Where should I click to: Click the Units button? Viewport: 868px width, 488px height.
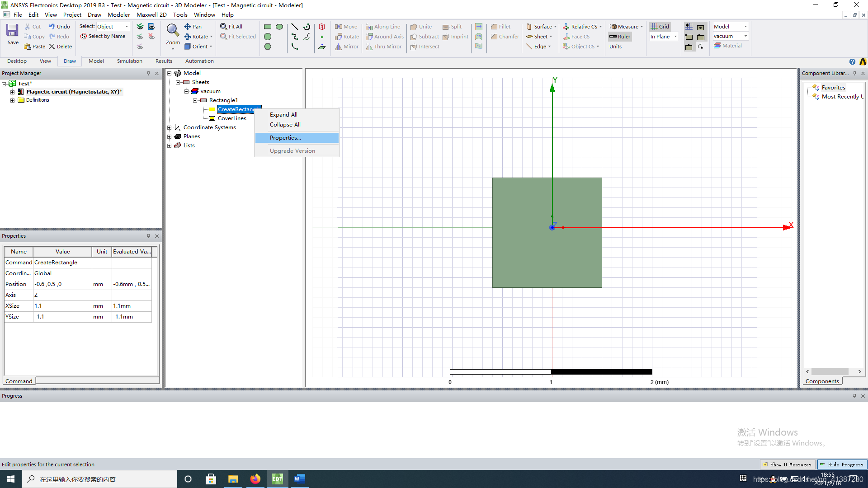click(x=615, y=47)
